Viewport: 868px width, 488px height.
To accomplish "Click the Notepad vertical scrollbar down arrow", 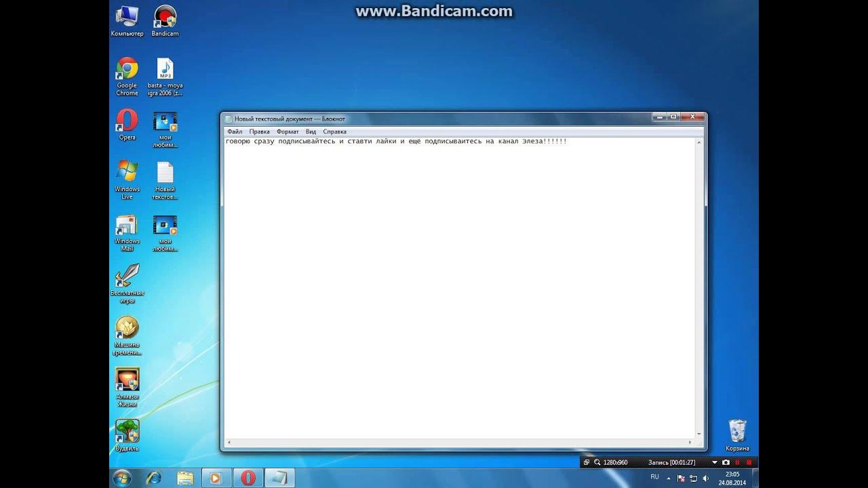I will click(x=699, y=434).
